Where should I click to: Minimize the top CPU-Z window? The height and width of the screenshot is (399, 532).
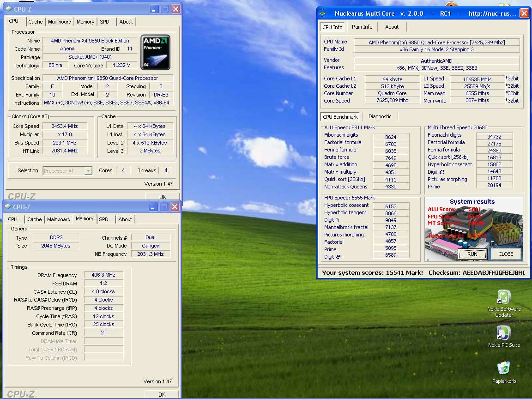pos(154,9)
